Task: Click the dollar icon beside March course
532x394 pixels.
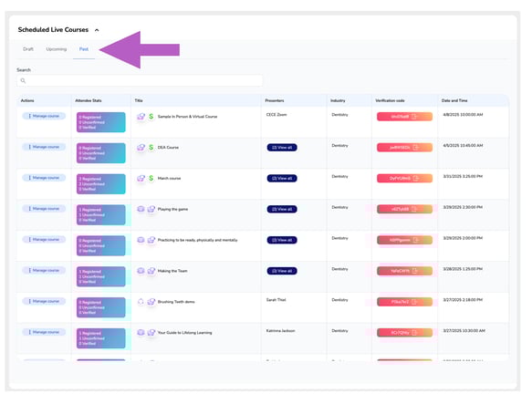Action: click(151, 178)
